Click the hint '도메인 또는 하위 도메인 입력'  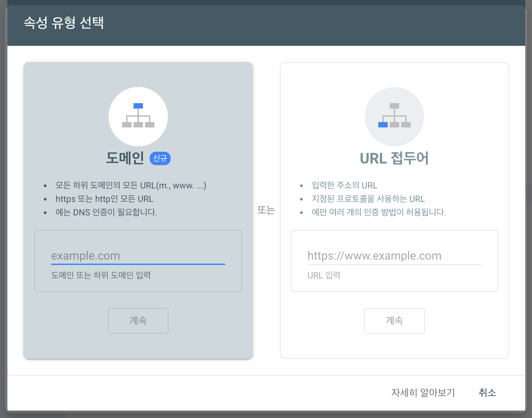coord(101,275)
